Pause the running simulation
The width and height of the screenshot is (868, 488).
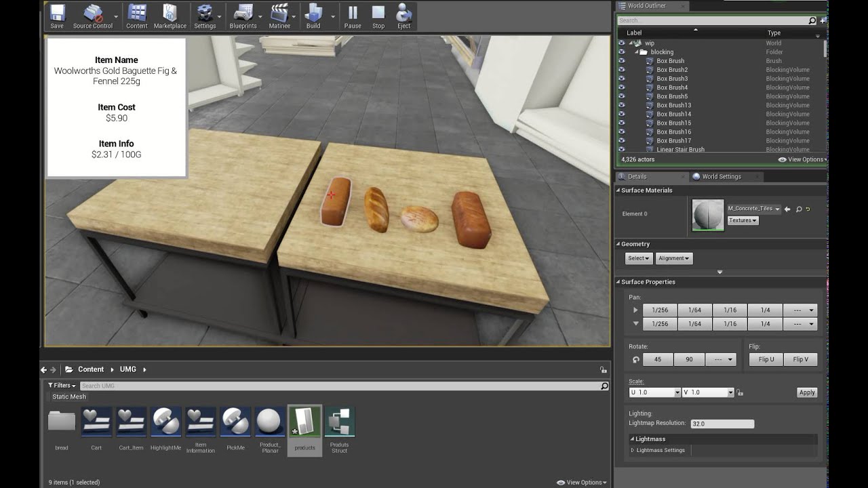click(x=353, y=16)
